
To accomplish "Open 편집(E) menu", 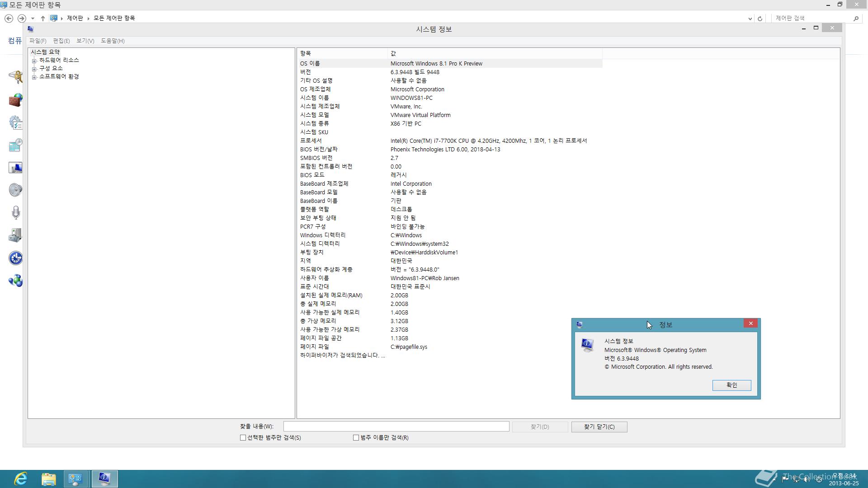I will [x=61, y=41].
